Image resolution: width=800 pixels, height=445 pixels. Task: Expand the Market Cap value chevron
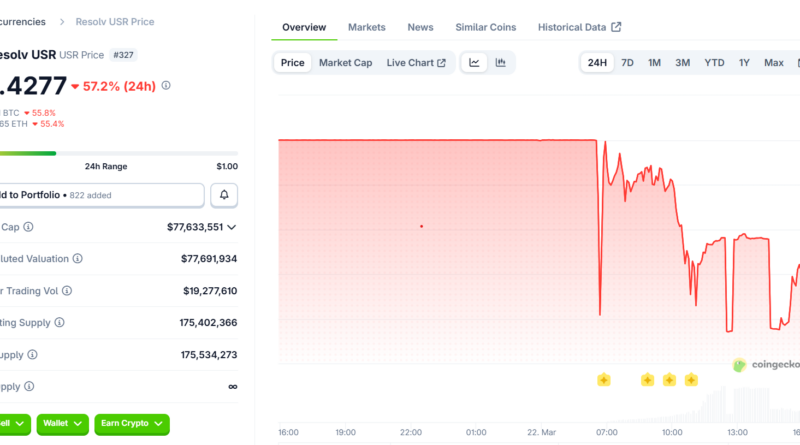(x=232, y=227)
